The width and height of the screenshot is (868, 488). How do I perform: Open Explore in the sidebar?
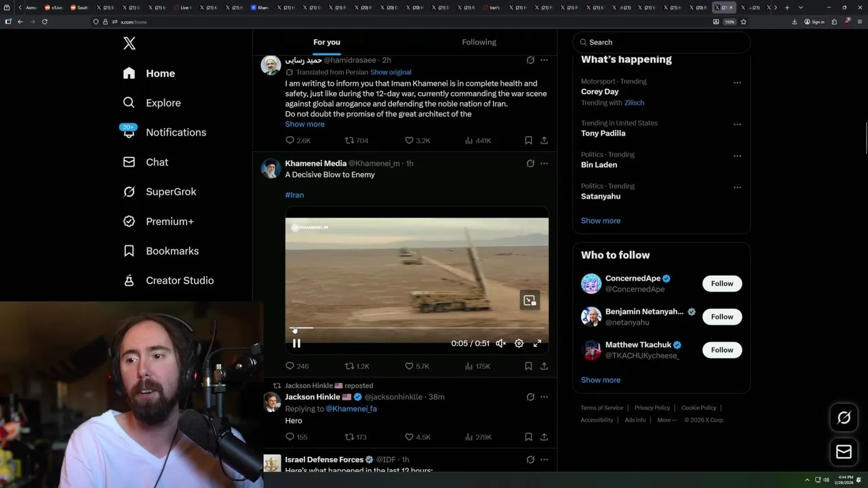click(151, 103)
